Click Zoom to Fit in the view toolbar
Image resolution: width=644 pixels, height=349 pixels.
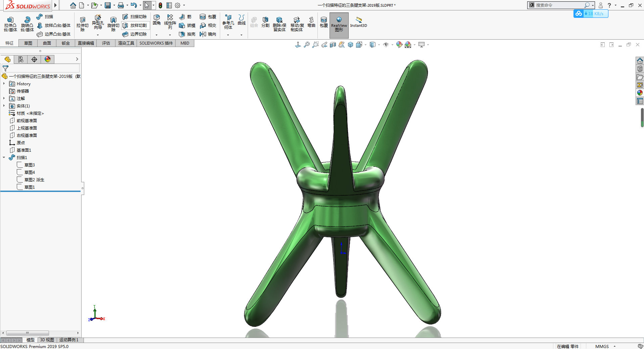307,45
